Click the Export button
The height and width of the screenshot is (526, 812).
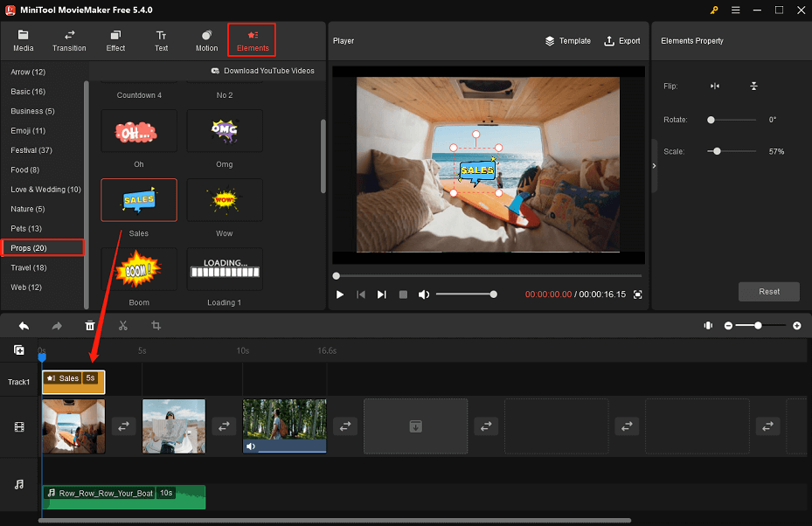pos(621,40)
